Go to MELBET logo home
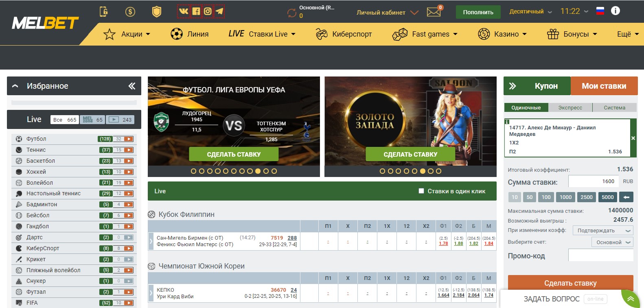Viewport: 644px width, 308px height. tap(45, 23)
